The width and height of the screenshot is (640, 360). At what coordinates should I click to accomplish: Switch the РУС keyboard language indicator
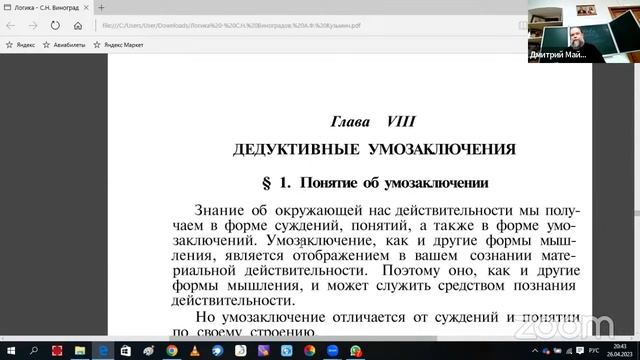pyautogui.click(x=594, y=351)
